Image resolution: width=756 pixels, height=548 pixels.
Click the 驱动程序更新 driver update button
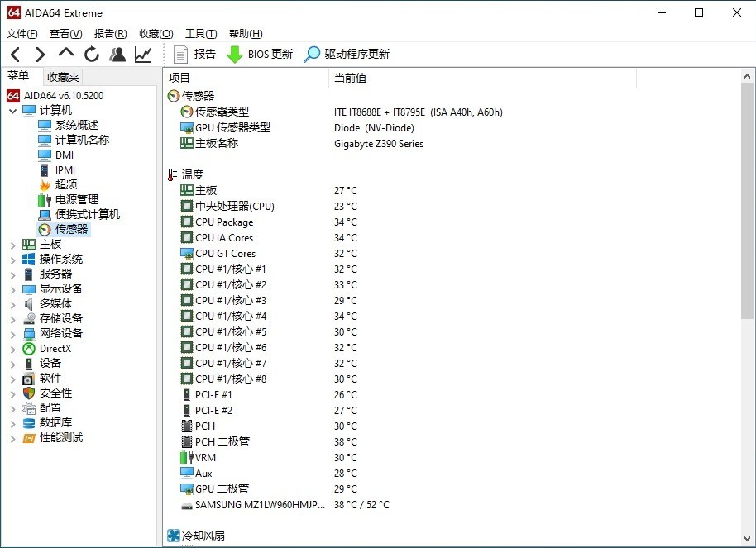[347, 54]
